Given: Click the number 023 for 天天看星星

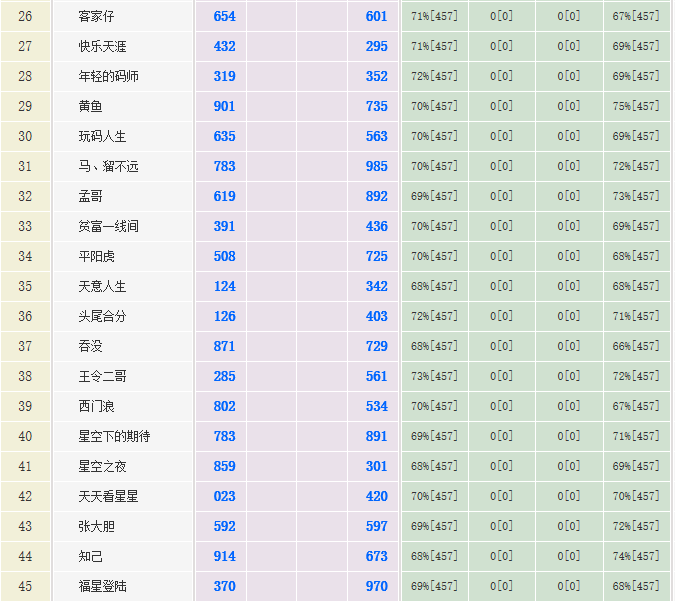Looking at the screenshot, I should coord(224,497).
